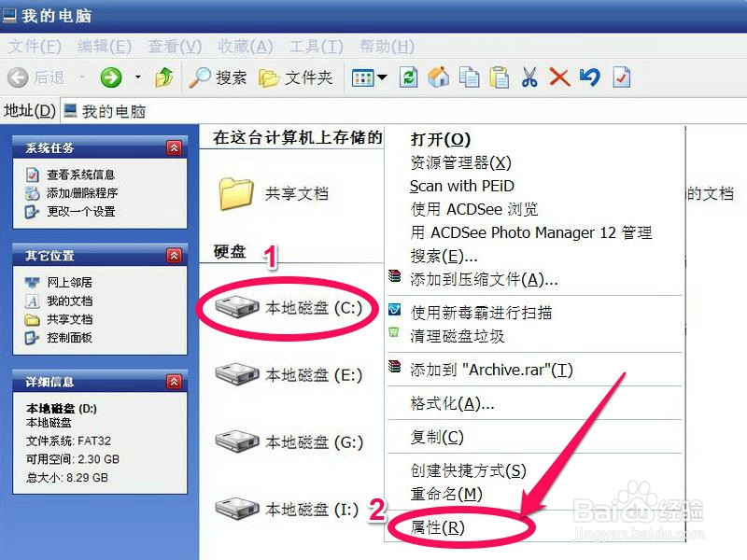
Task: Click the blue undo arrow icon
Action: [x=590, y=77]
